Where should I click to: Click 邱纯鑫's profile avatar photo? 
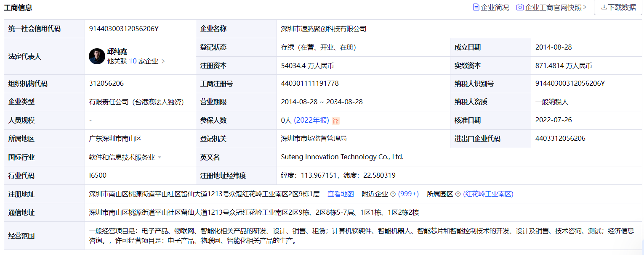pos(97,56)
